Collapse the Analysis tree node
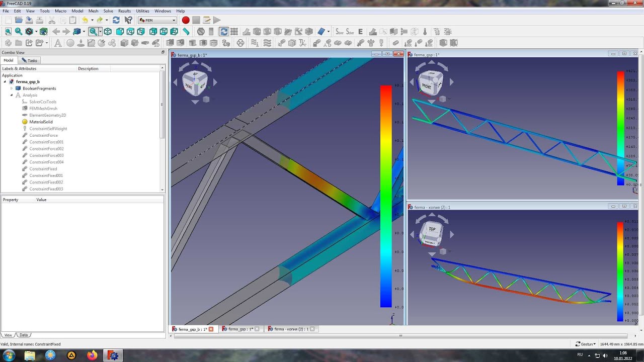The image size is (644, 362). click(x=12, y=95)
